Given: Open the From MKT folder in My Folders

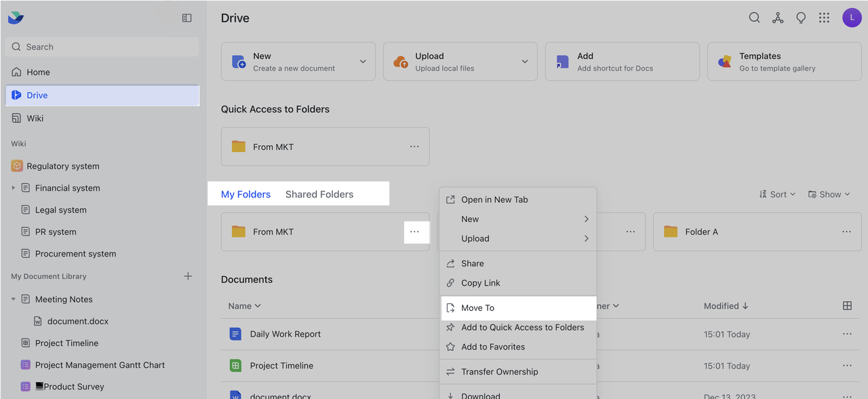Looking at the screenshot, I should tap(325, 231).
